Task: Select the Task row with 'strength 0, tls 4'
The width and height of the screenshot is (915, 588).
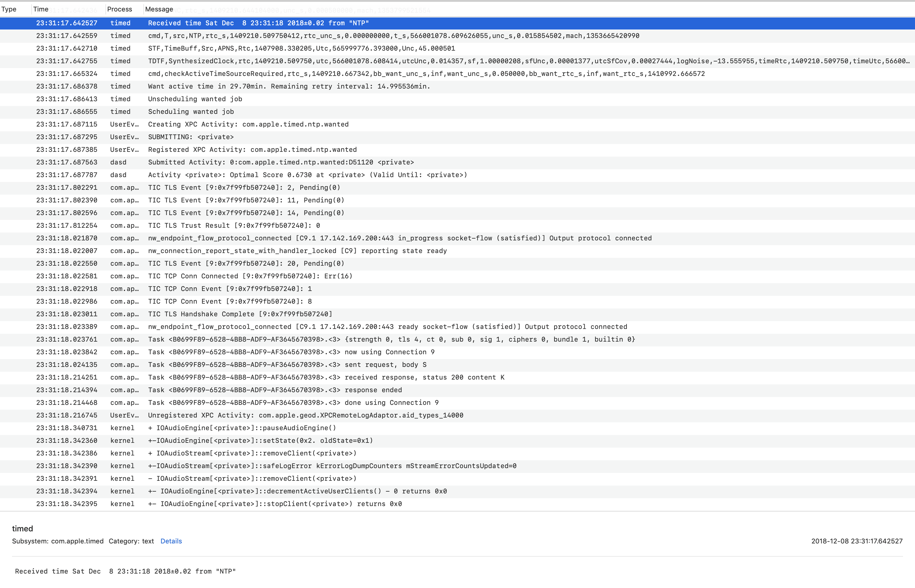Action: pos(457,339)
